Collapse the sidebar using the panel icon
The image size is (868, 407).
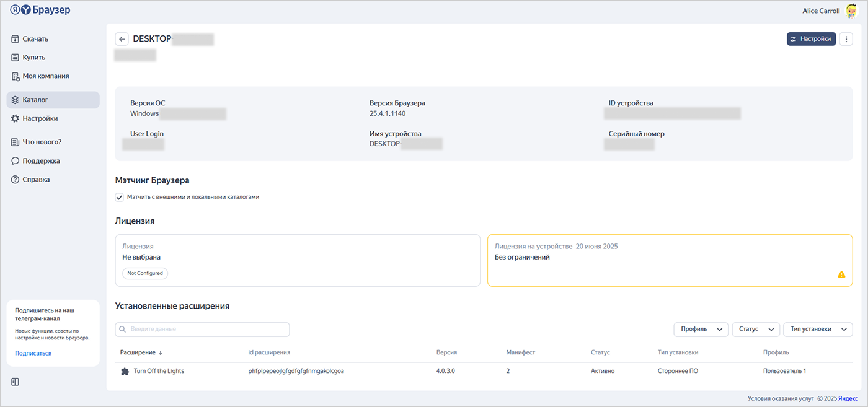coord(15,382)
